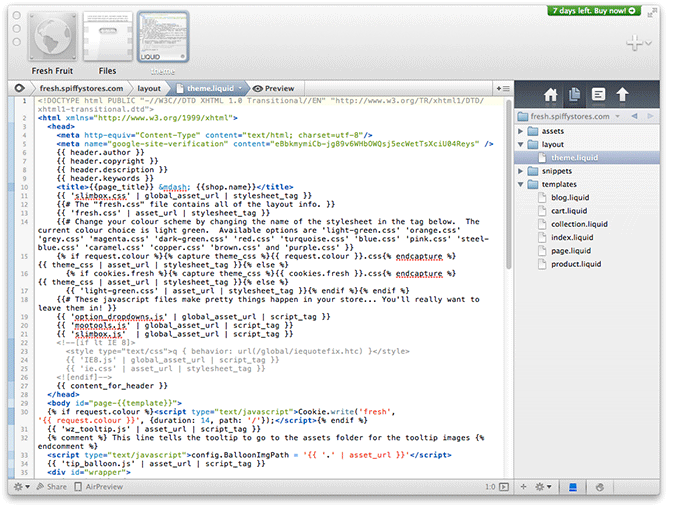Select the remote globe icon in sidebar footer
Image resolution: width=675 pixels, height=506 pixels.
600,487
